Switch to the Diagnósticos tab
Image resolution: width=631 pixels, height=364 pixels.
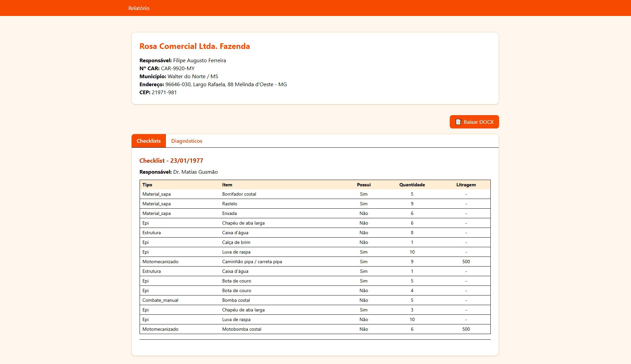[x=187, y=141]
